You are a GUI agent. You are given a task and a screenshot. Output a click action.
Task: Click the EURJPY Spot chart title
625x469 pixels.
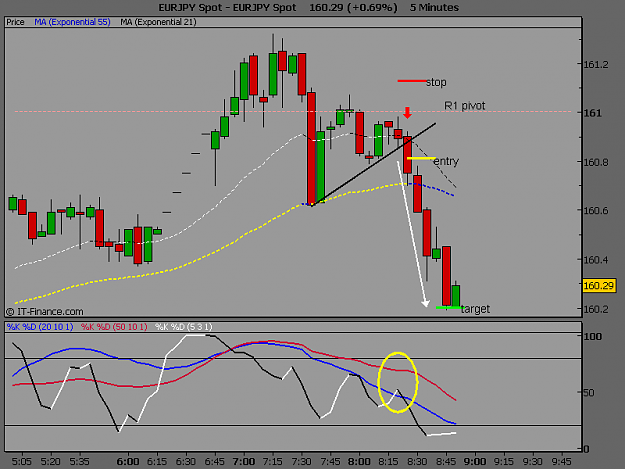[228, 8]
